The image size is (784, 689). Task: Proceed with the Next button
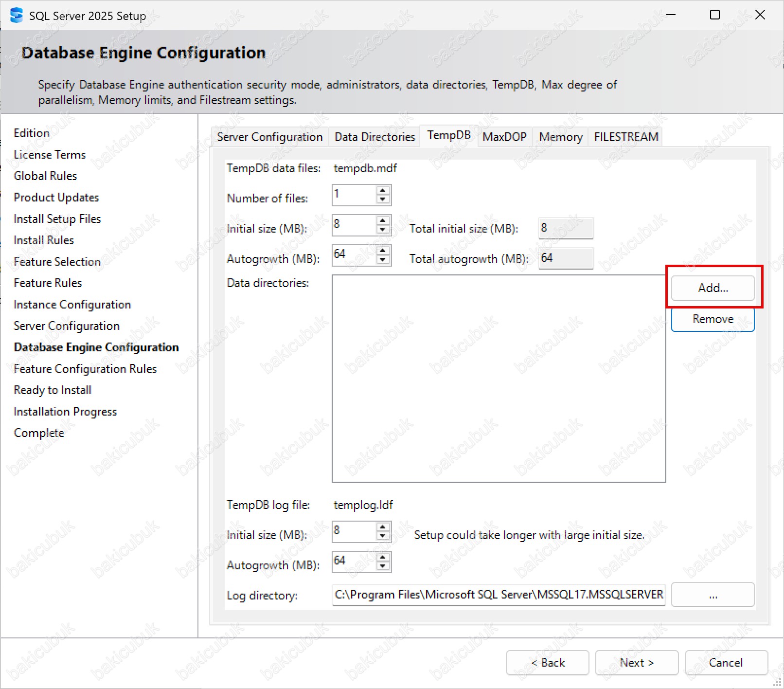click(x=636, y=663)
